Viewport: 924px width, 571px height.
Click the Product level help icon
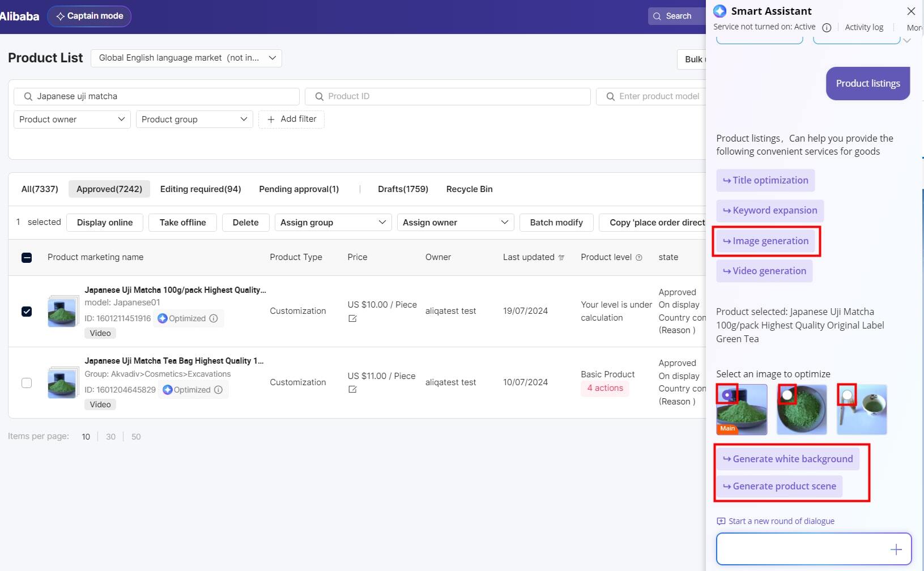tap(639, 258)
